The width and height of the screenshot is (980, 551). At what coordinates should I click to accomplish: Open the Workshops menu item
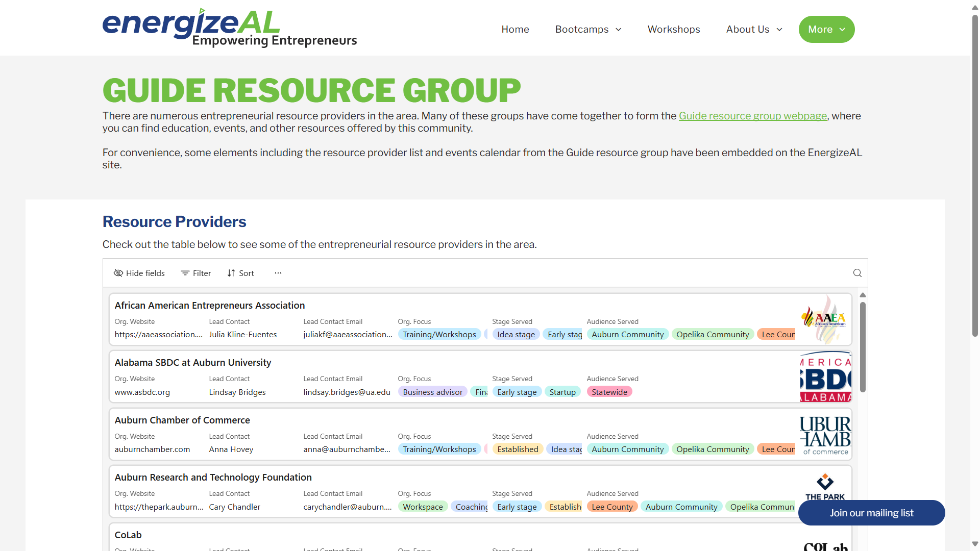click(674, 30)
